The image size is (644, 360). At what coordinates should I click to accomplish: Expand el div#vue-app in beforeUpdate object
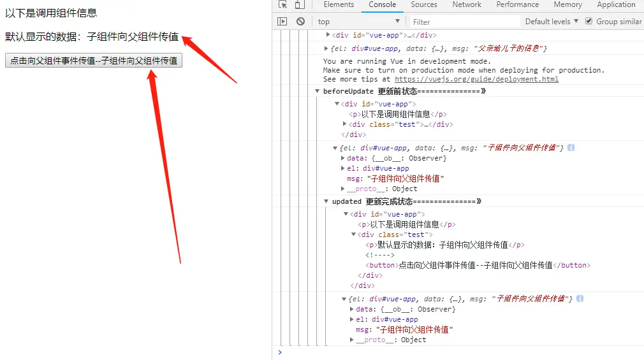tap(342, 168)
